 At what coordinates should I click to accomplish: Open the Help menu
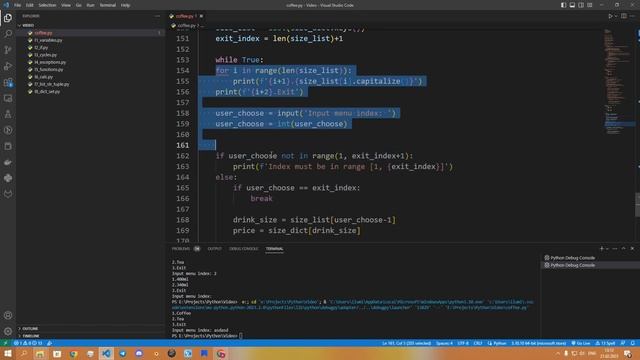[x=125, y=5]
